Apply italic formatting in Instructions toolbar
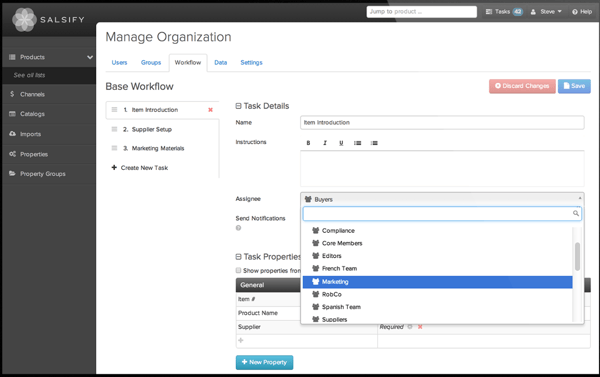This screenshot has width=600, height=377. click(x=325, y=143)
